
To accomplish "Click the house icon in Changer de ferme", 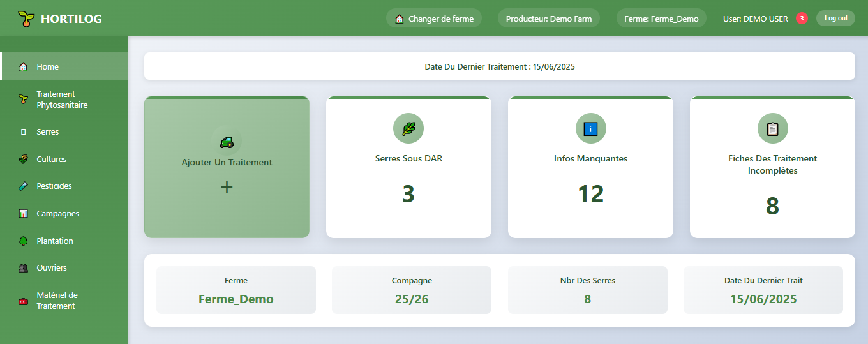I will pos(400,19).
